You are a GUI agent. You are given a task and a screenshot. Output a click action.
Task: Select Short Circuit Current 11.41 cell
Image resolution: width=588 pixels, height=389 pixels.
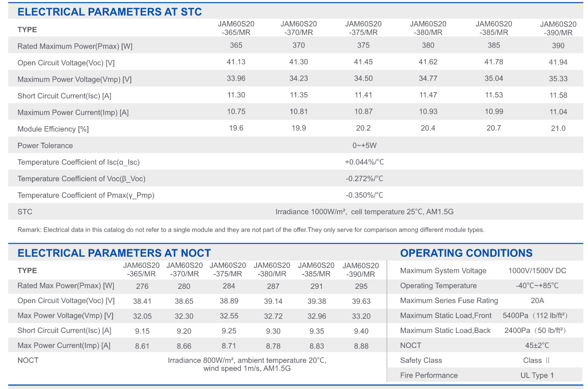click(363, 95)
